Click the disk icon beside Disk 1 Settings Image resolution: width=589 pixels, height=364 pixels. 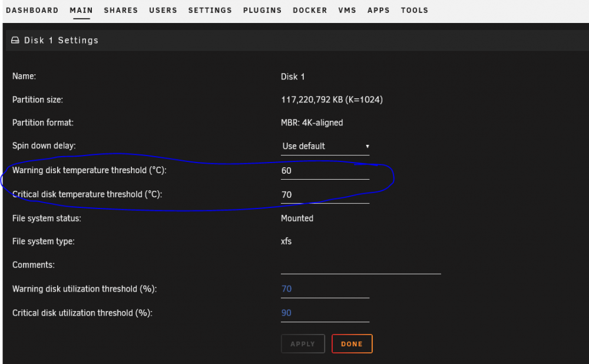coord(15,40)
